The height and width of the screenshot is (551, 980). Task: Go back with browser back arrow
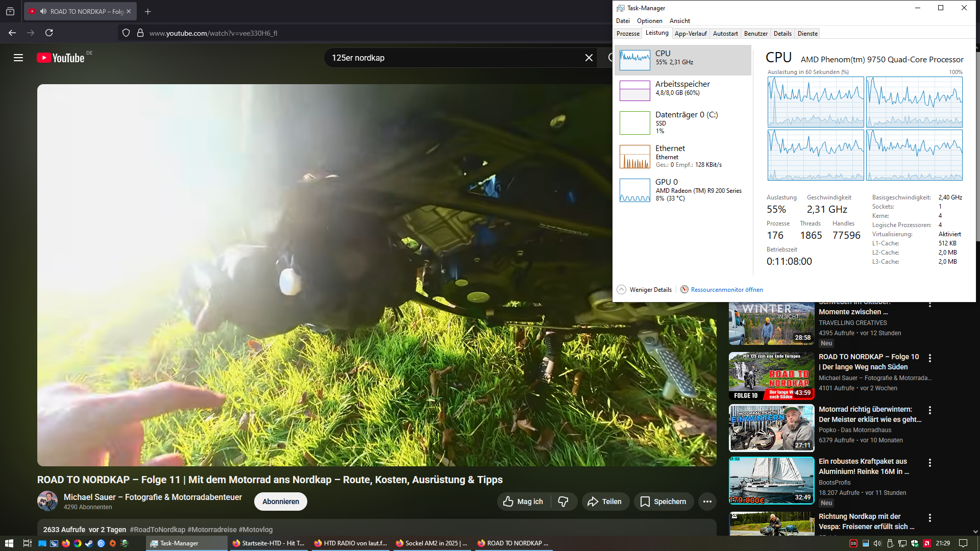[12, 33]
